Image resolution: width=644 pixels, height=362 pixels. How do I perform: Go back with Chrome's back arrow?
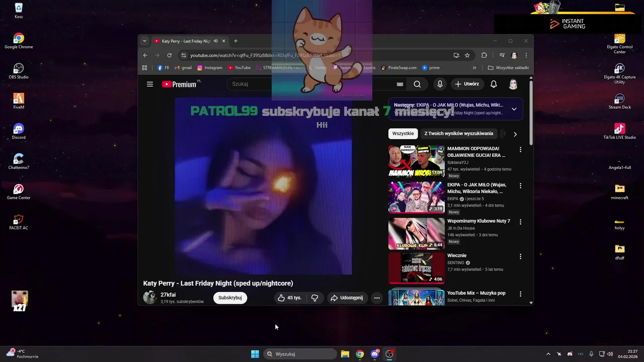(145, 55)
